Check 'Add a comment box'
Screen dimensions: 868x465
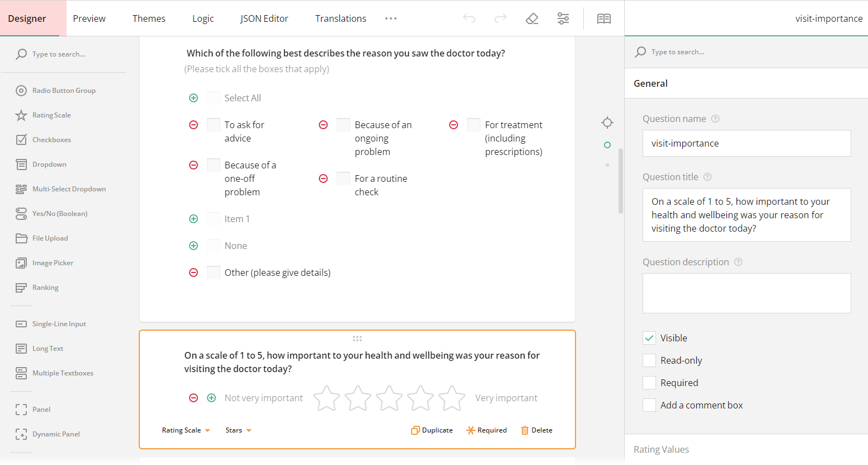click(649, 405)
